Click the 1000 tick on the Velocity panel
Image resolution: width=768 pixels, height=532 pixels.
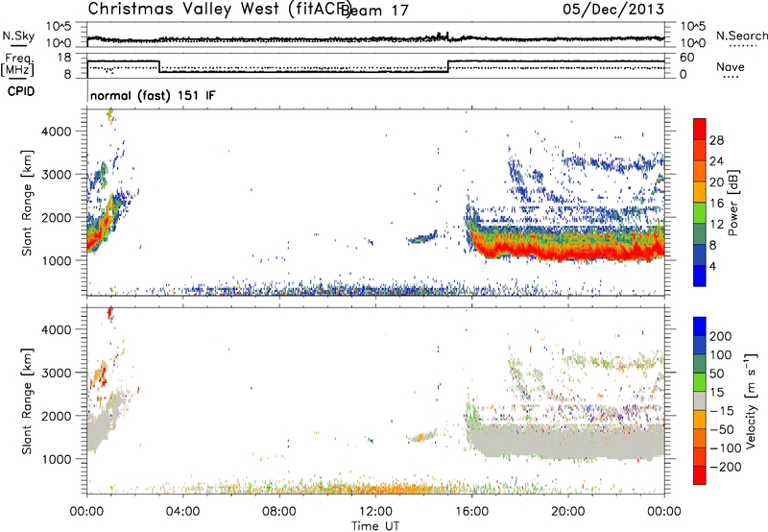pyautogui.click(x=57, y=459)
